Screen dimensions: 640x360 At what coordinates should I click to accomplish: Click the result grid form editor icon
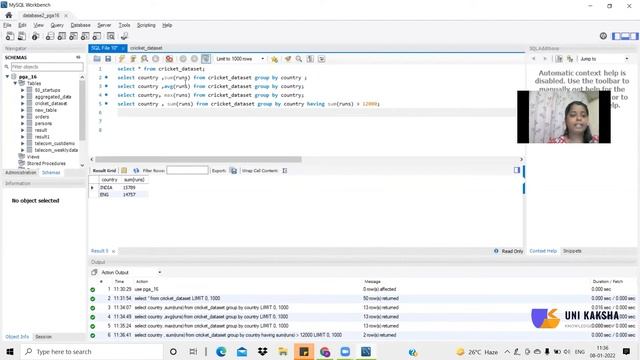coord(124,171)
